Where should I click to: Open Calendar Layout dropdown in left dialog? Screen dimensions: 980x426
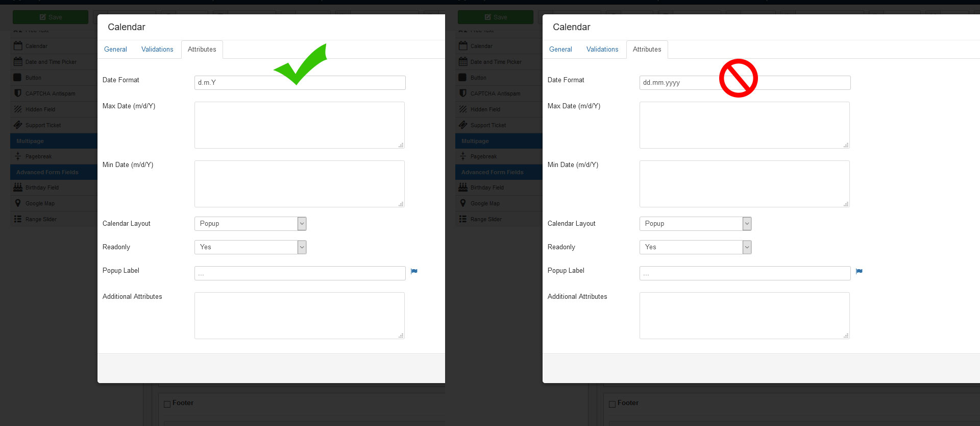coord(250,224)
